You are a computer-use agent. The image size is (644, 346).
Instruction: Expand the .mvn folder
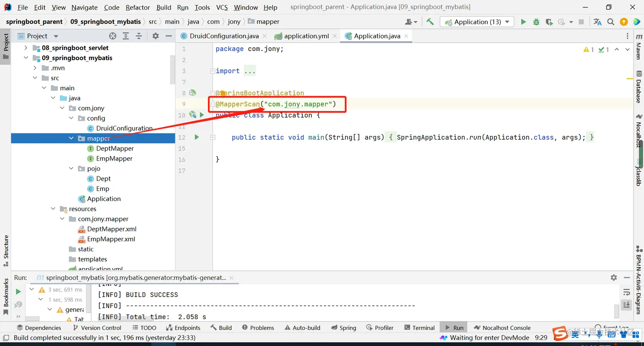35,68
